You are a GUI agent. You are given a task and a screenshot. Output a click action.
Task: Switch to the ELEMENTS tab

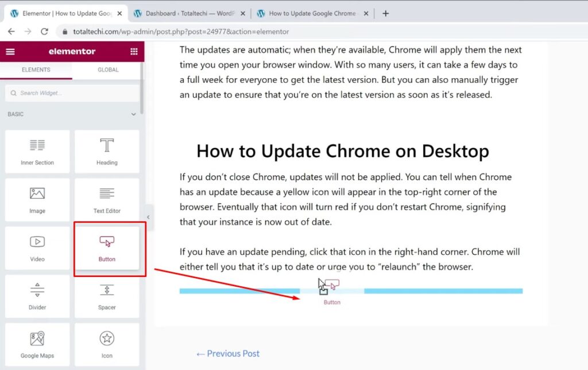point(36,69)
